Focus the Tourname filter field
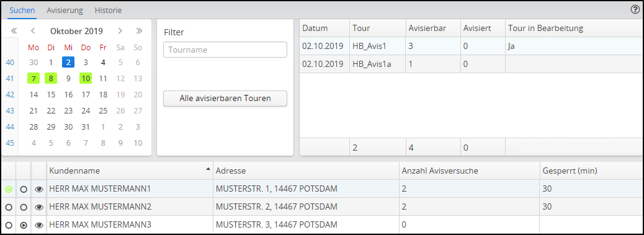This screenshot has height=235, width=644. (x=225, y=50)
